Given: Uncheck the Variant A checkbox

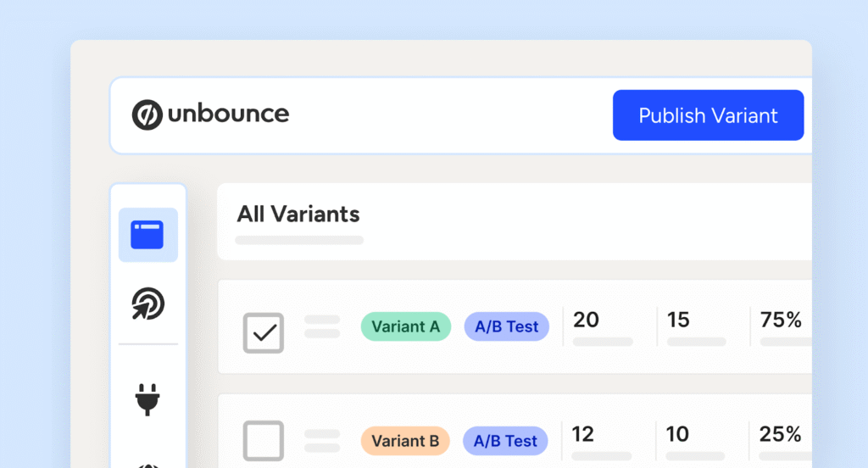Looking at the screenshot, I should point(264,333).
